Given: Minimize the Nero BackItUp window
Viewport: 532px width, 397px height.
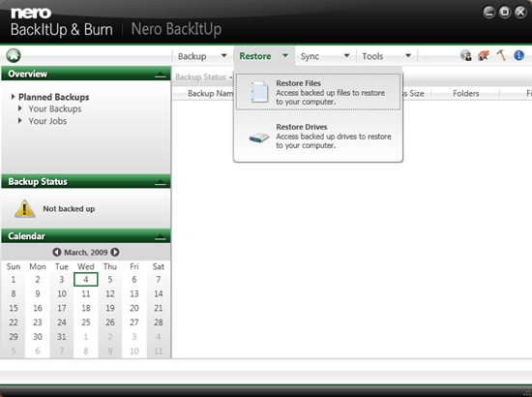Looking at the screenshot, I should coord(488,13).
